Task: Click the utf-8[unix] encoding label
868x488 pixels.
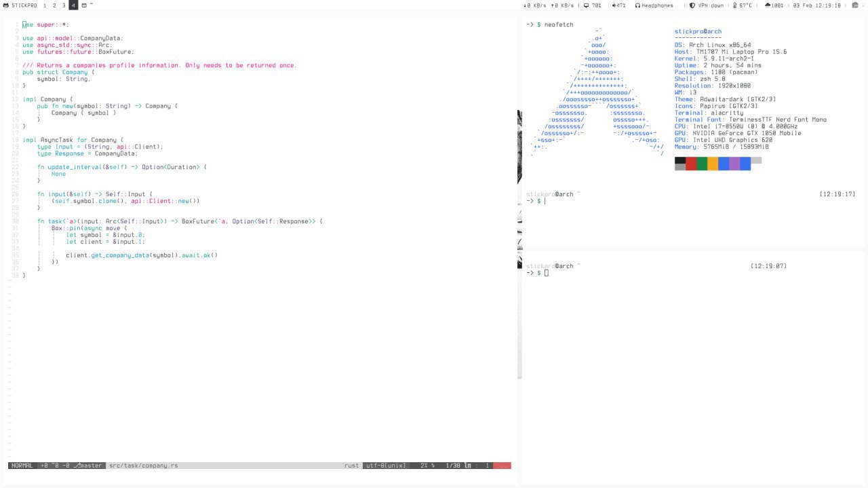Action: [x=386, y=466]
